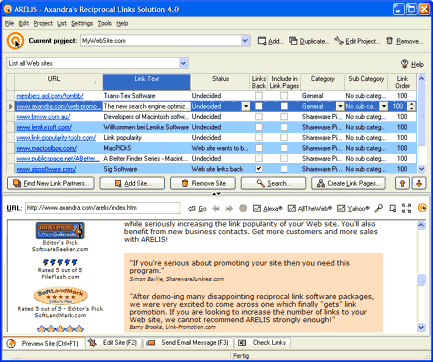Viewport: 433px width, 362px height.
Task: Open Status dropdown in selected row
Action: [246, 106]
